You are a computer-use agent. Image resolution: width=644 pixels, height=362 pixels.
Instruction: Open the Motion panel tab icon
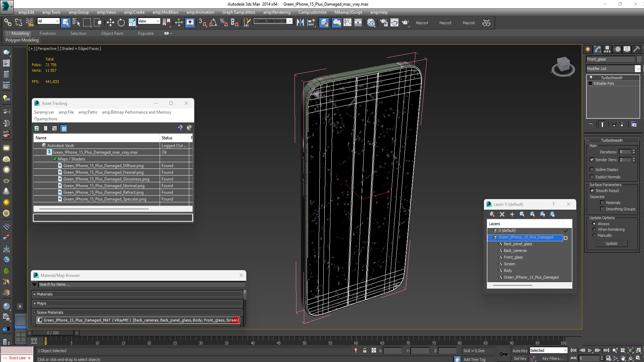[617, 49]
